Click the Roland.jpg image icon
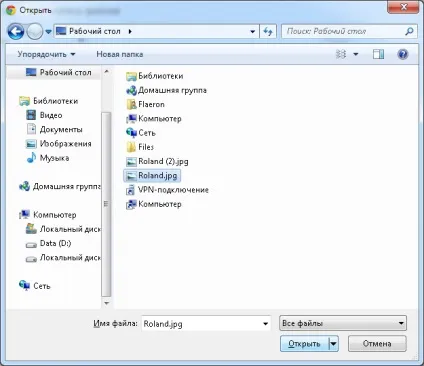The image size is (424, 366). [x=131, y=176]
